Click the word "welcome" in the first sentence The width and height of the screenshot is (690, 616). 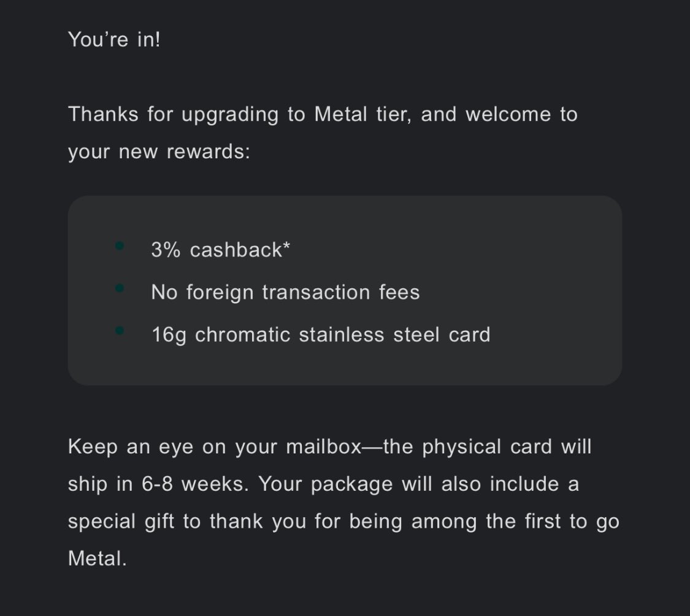tap(508, 115)
